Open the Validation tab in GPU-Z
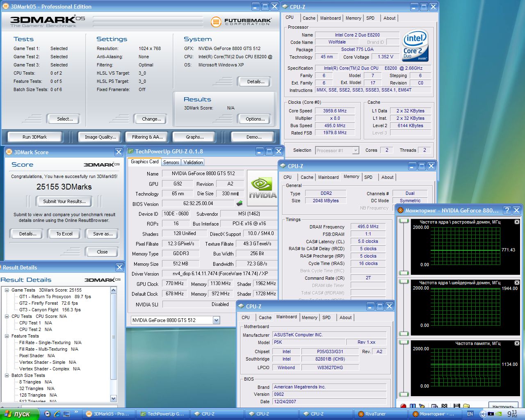525x420 pixels. [x=193, y=162]
